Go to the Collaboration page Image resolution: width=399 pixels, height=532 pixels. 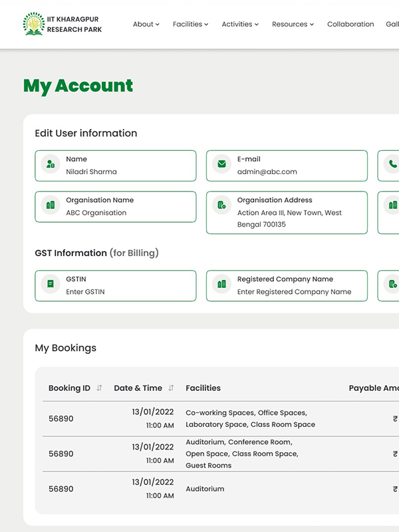(350, 24)
